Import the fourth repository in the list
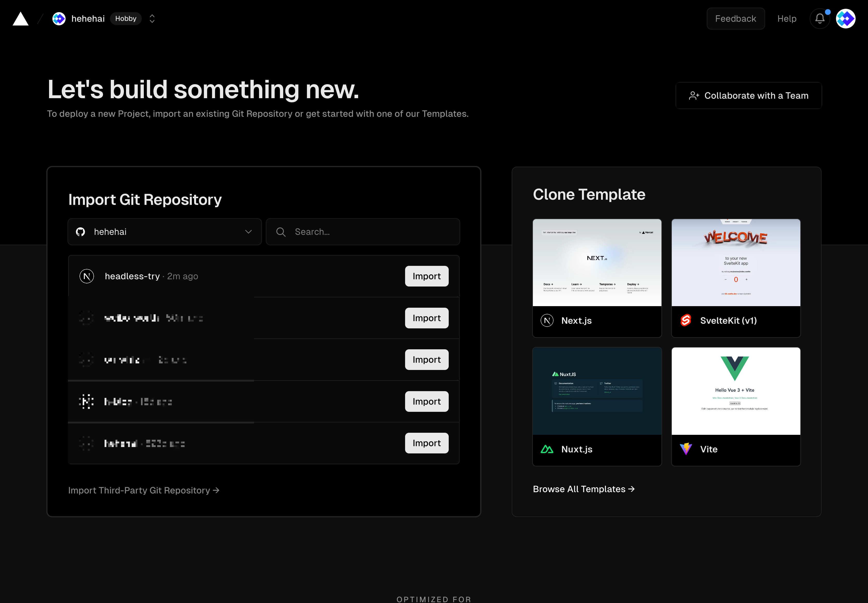Viewport: 868px width, 603px height. coord(427,401)
